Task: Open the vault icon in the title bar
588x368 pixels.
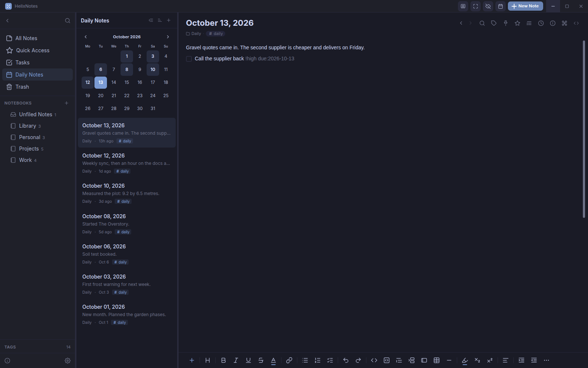Action: pyautogui.click(x=463, y=6)
